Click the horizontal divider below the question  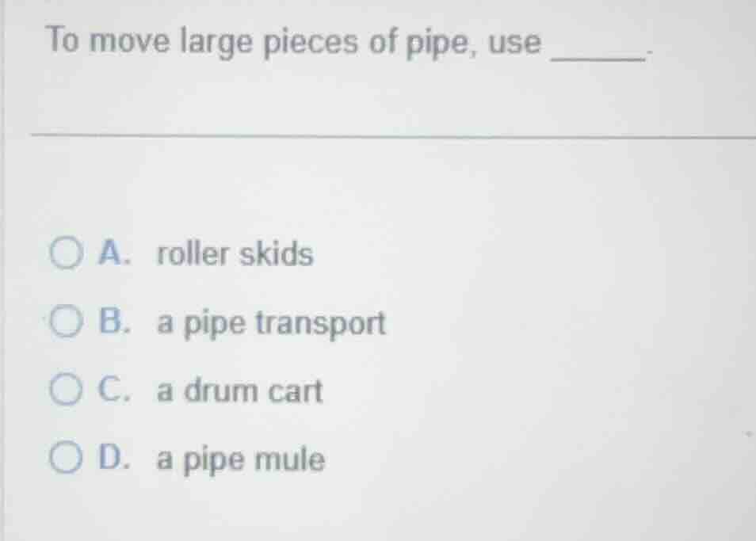pyautogui.click(x=378, y=136)
